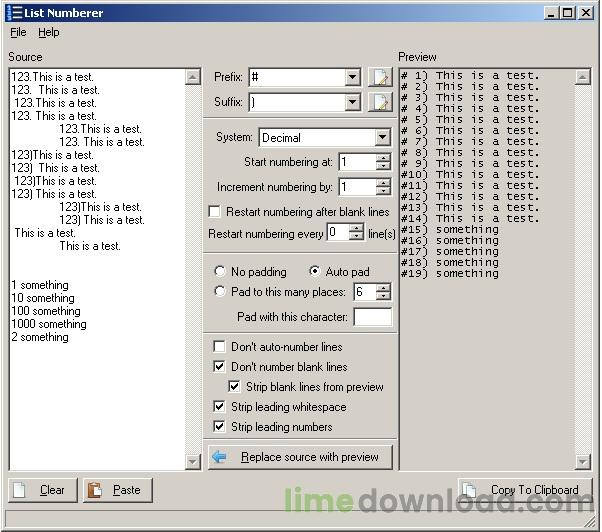The height and width of the screenshot is (532, 602).
Task: Click the Copy To Clipboard button
Action: point(525,490)
